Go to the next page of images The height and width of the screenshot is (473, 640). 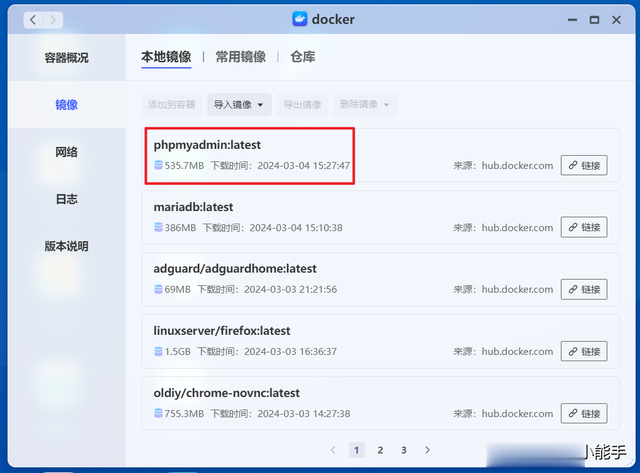[x=427, y=450]
